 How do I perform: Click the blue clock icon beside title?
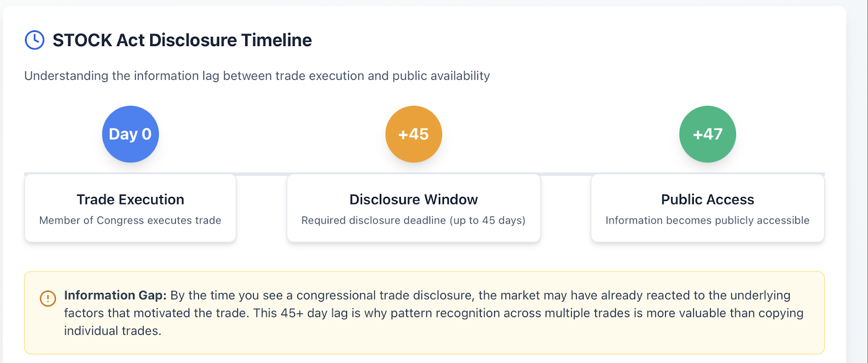point(35,40)
